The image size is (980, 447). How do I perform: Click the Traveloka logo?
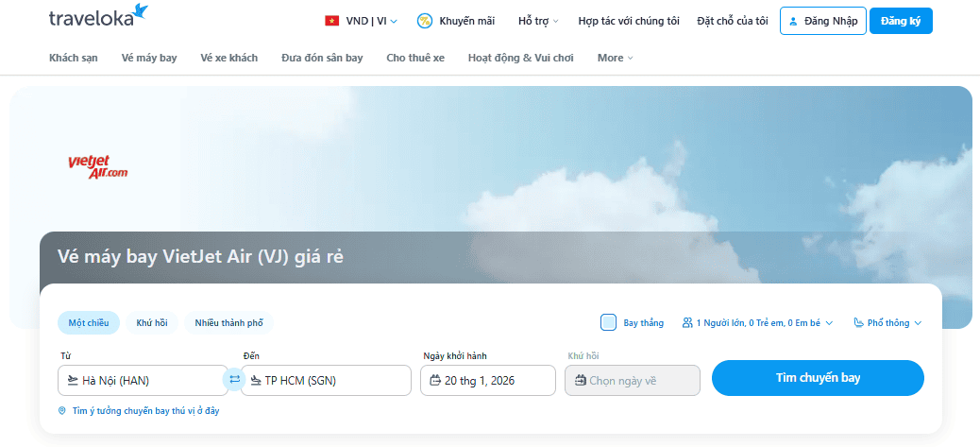(x=98, y=16)
